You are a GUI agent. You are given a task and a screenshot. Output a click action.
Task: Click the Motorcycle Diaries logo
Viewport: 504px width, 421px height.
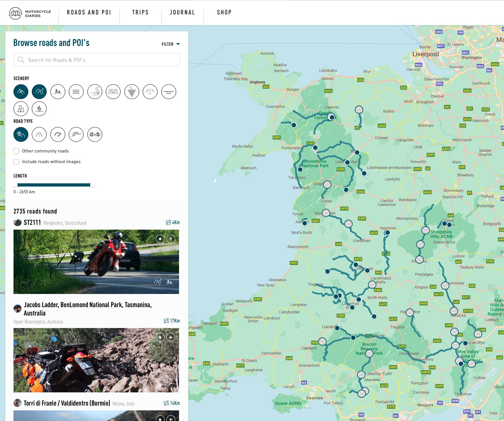30,13
